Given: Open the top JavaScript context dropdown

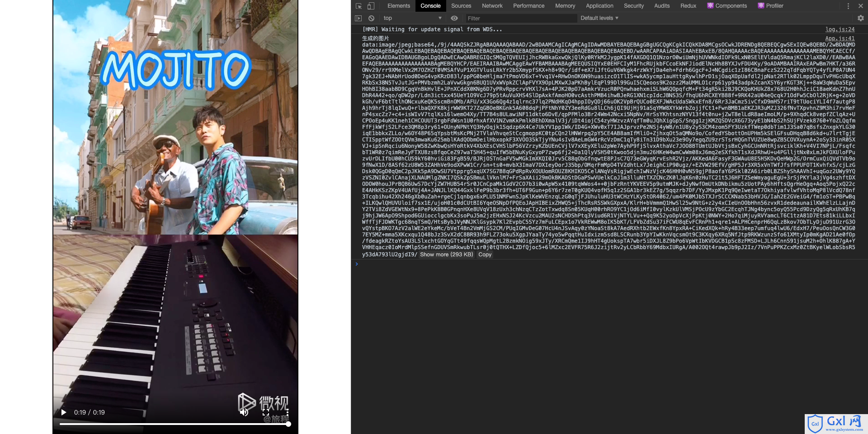Looking at the screenshot, I should click(412, 18).
